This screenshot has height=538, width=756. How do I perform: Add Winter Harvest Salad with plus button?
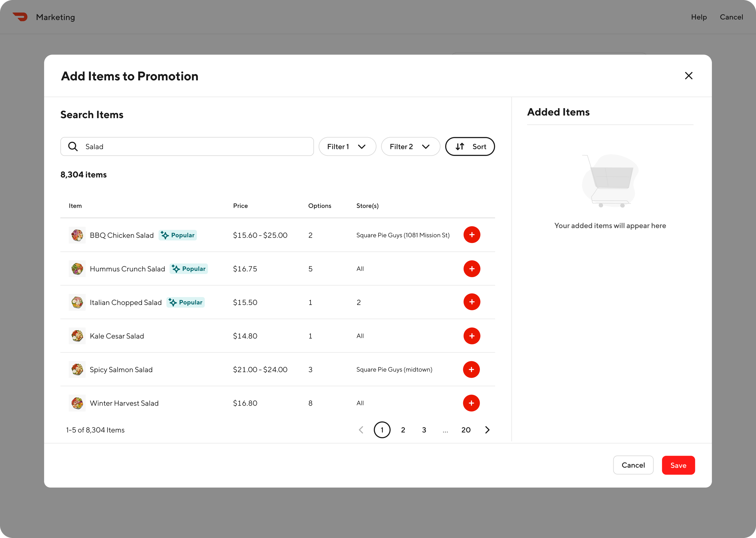point(471,403)
